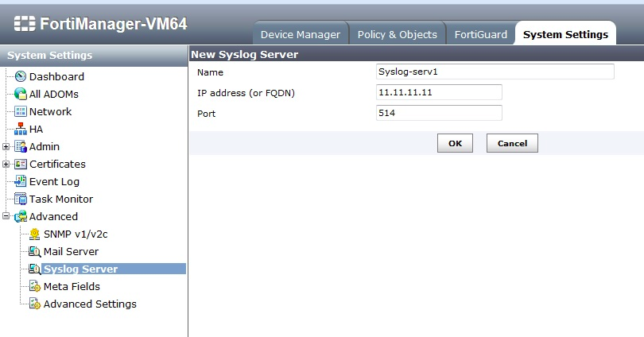Expand the Admin tree node

pos(6,146)
